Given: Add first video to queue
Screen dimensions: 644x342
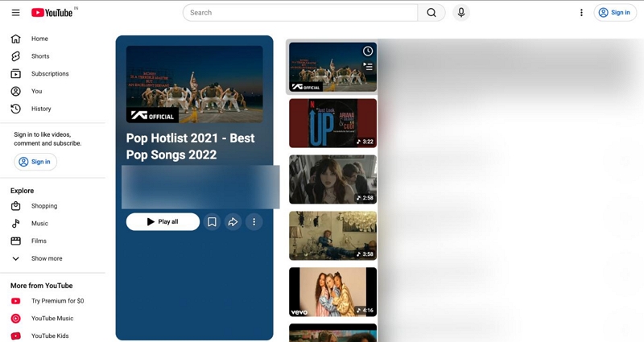Looking at the screenshot, I should (x=368, y=66).
